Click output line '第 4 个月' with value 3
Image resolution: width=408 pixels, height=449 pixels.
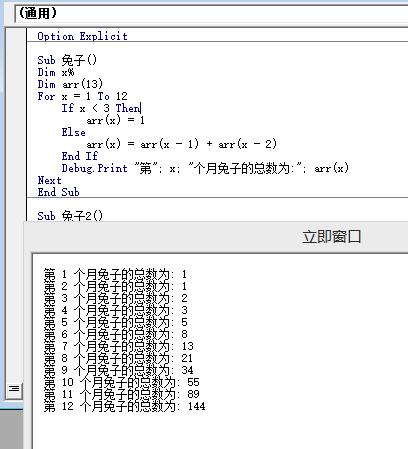pos(115,310)
